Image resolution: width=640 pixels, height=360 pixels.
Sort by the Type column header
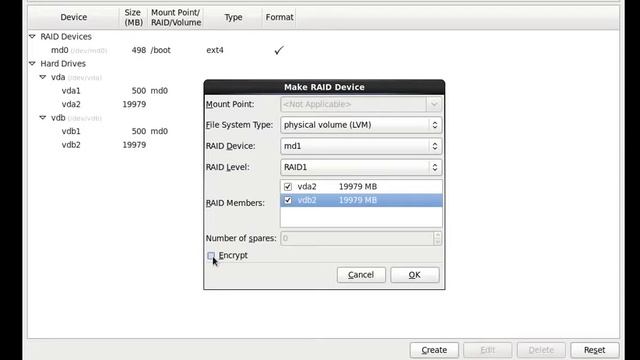[x=233, y=17]
